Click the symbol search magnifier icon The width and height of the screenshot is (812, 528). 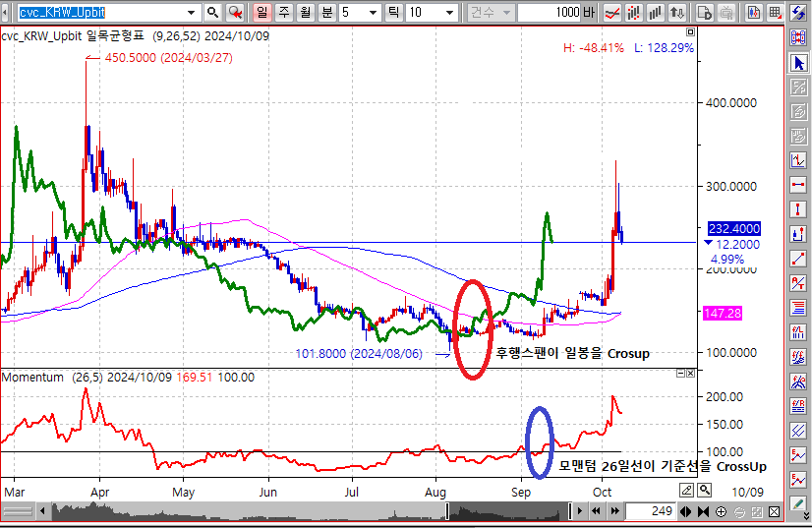[212, 13]
